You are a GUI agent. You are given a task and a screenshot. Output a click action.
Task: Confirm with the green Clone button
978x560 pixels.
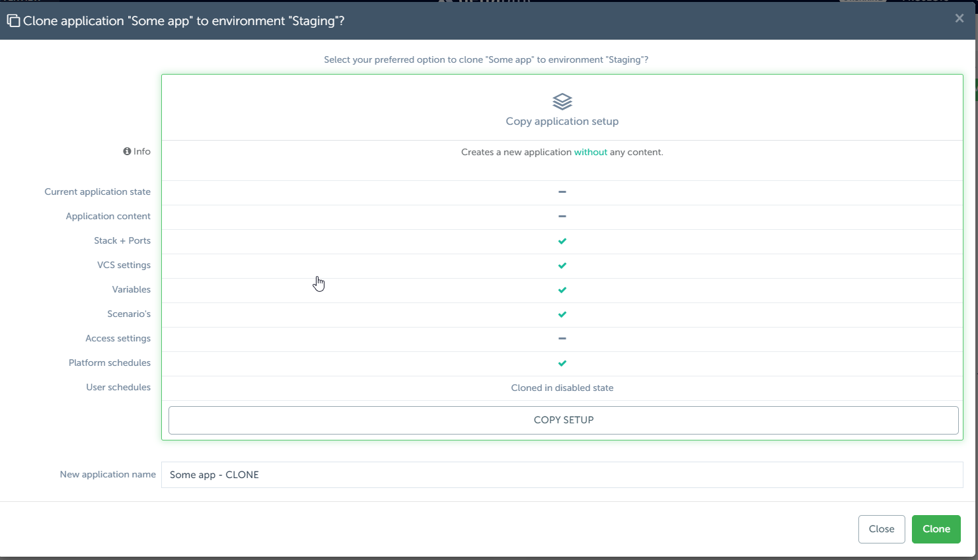coord(936,529)
